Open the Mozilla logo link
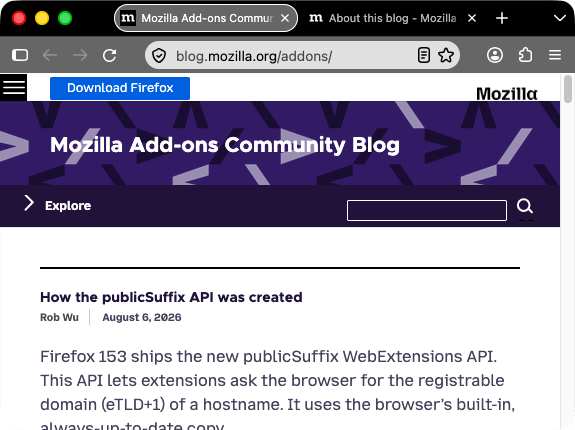Screen dimensions: 575x430 (506, 94)
